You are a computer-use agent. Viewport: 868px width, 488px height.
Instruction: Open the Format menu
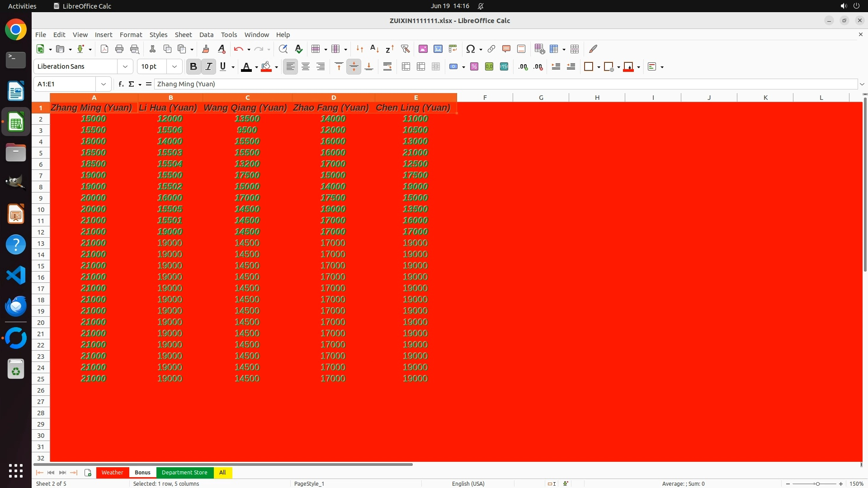click(x=131, y=35)
